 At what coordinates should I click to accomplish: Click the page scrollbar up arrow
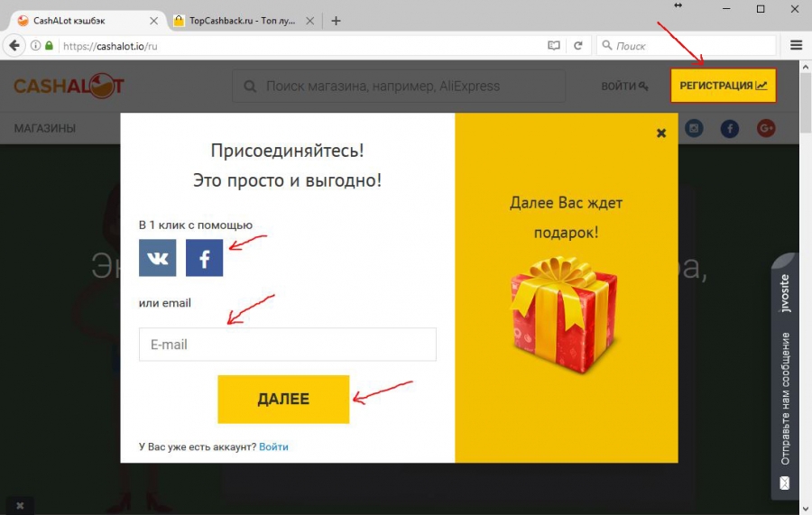click(x=806, y=67)
